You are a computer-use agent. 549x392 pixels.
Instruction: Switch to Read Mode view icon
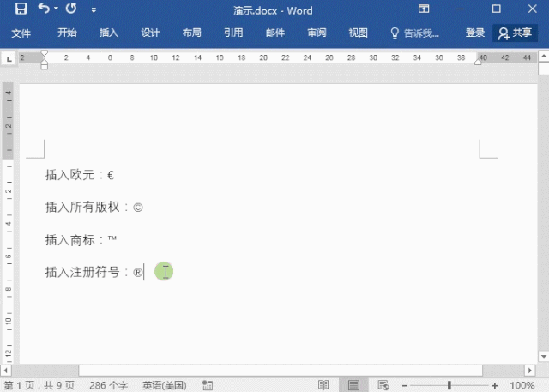coord(323,385)
